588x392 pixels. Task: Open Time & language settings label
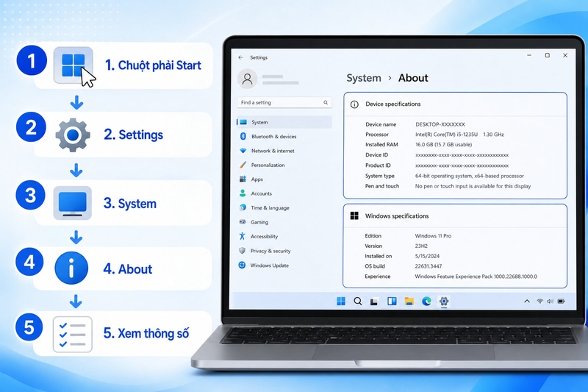pos(270,208)
